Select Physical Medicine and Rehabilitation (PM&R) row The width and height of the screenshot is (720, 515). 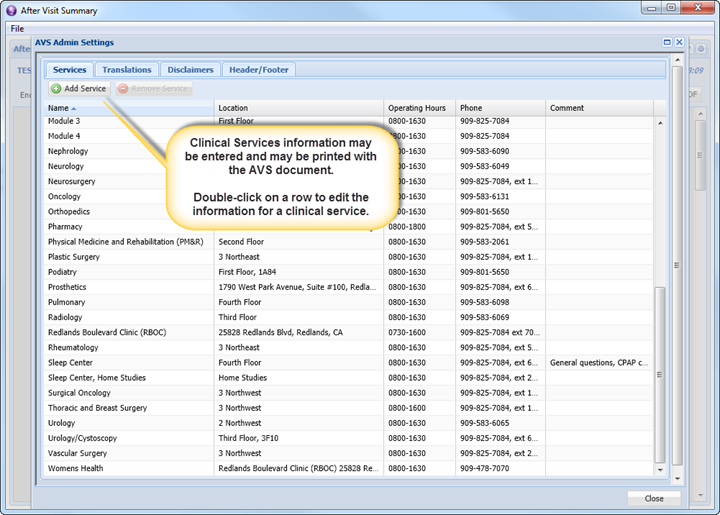coord(349,242)
